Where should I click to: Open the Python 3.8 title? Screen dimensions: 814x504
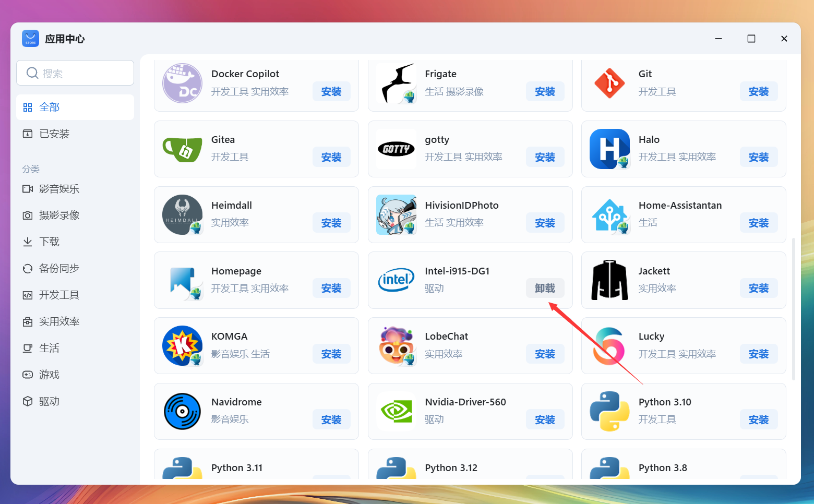point(663,468)
